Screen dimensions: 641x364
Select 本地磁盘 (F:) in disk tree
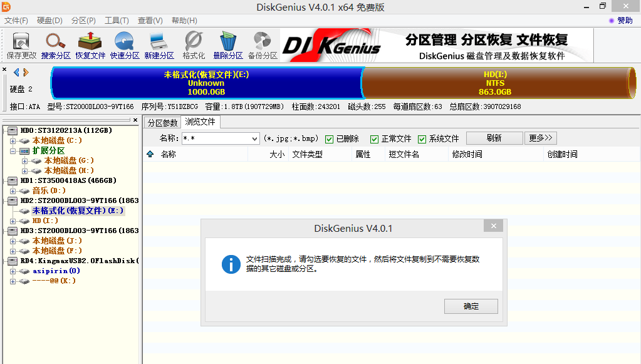(57, 251)
